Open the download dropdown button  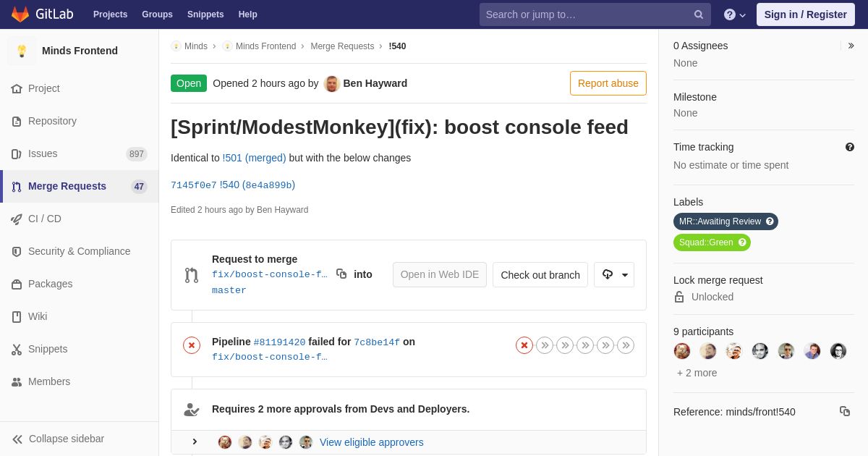pyautogui.click(x=614, y=274)
